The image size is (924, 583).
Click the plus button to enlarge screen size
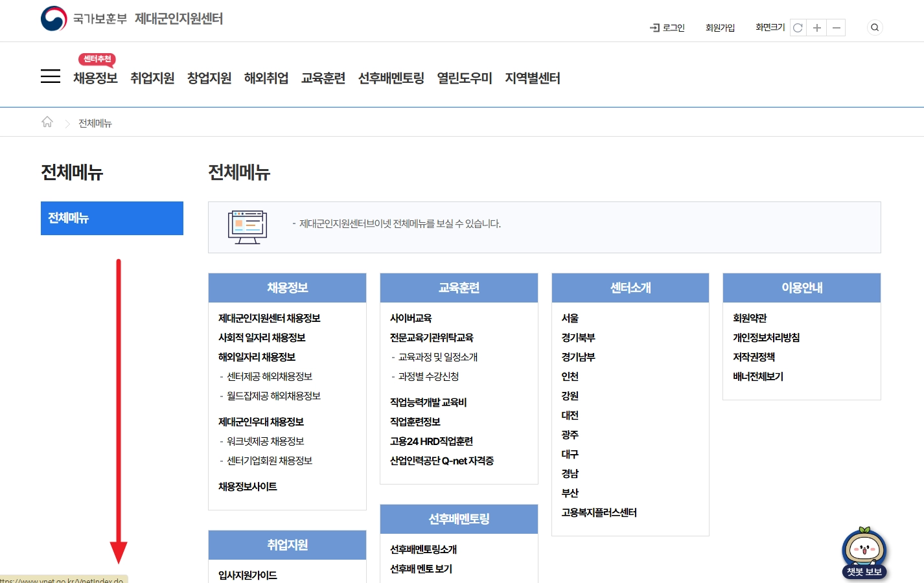point(816,28)
